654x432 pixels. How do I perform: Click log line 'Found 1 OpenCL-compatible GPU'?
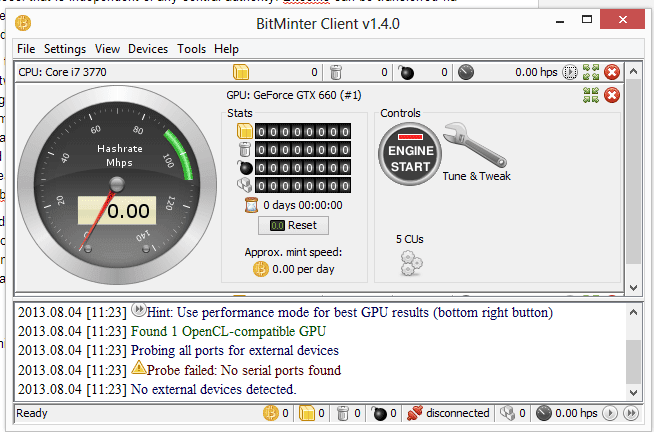228,332
